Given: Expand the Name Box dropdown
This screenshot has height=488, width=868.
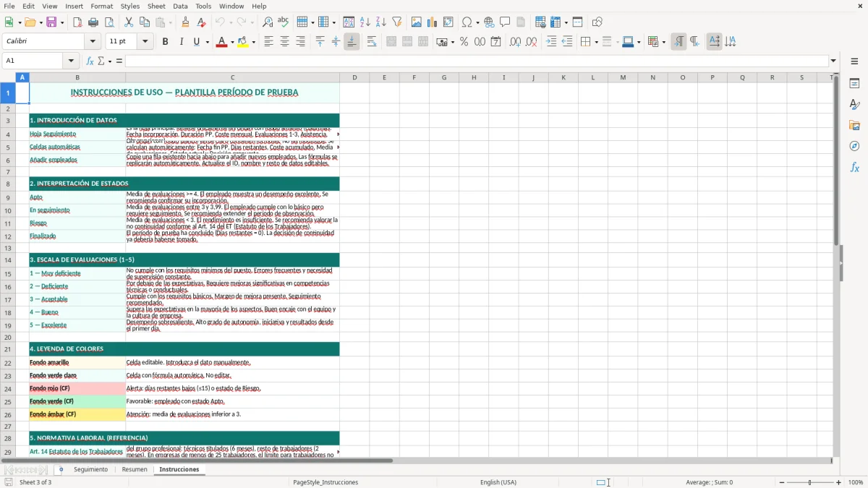Looking at the screenshot, I should [x=72, y=61].
